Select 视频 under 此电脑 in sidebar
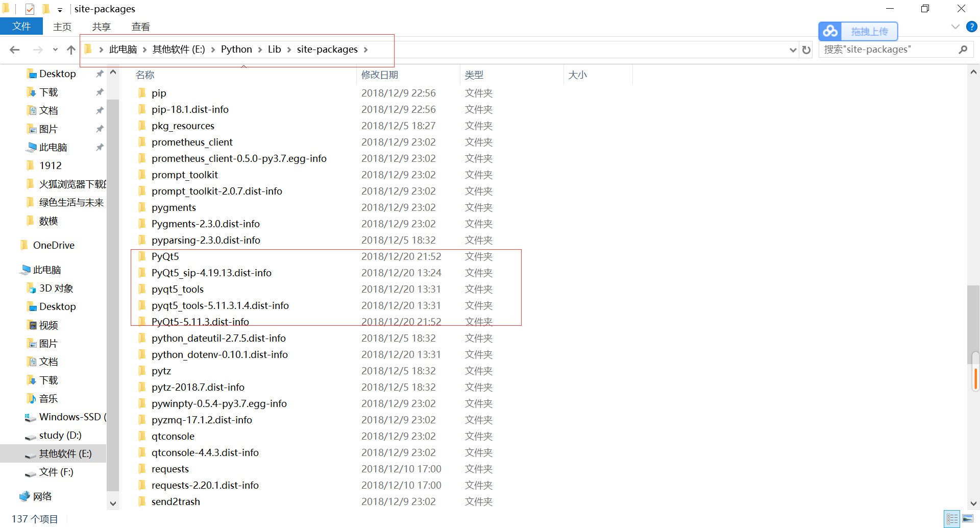Image resolution: width=980 pixels, height=528 pixels. (48, 325)
